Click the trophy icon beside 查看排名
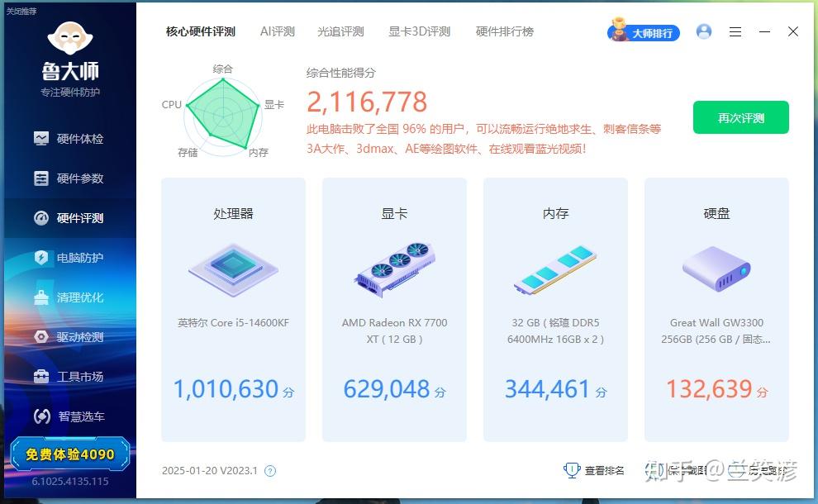Viewport: 818px width, 504px height. pyautogui.click(x=571, y=469)
